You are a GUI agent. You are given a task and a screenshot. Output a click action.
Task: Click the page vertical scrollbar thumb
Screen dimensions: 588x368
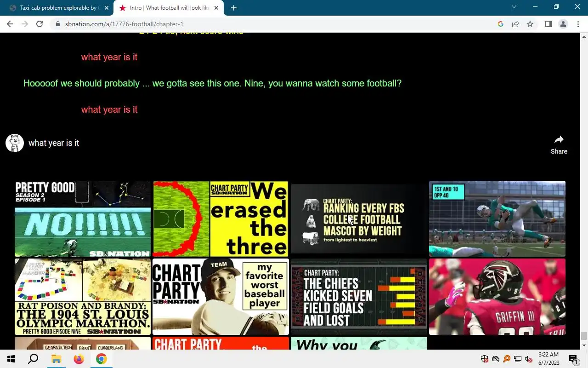[x=584, y=336]
